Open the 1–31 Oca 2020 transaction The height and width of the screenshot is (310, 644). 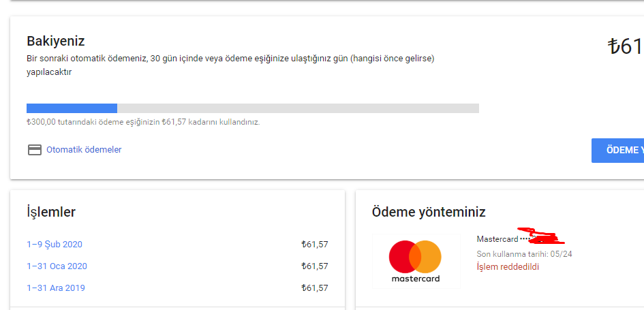point(57,266)
